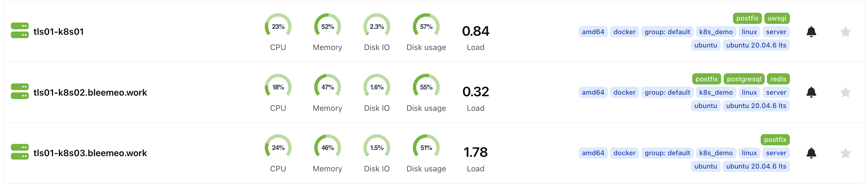
Task: Toggle favorite star for tls01-k8s03.bleemeo.work
Action: point(845,153)
